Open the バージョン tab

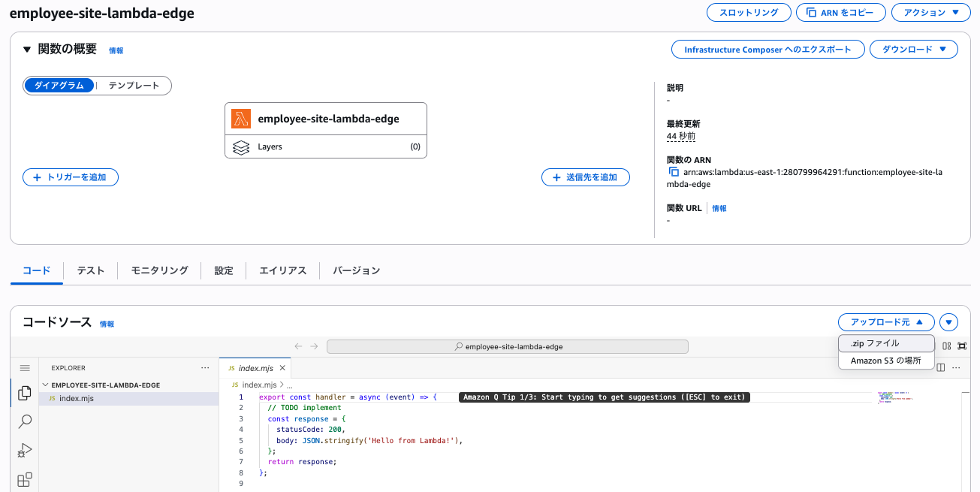(357, 270)
